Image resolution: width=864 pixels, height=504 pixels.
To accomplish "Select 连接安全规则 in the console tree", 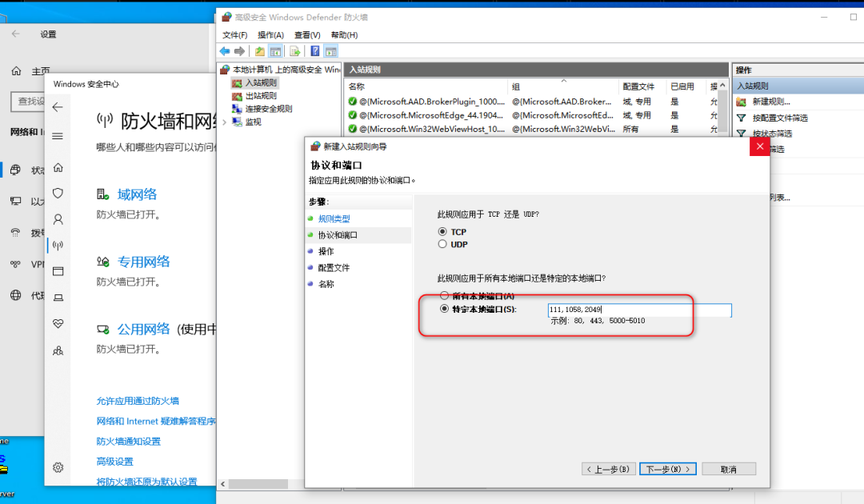I will click(268, 109).
